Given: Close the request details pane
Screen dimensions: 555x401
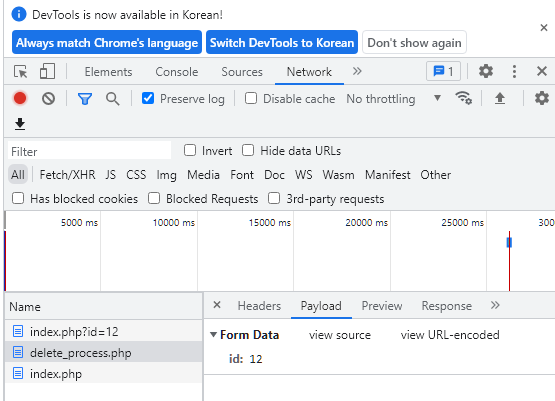Looking at the screenshot, I should coord(217,305).
